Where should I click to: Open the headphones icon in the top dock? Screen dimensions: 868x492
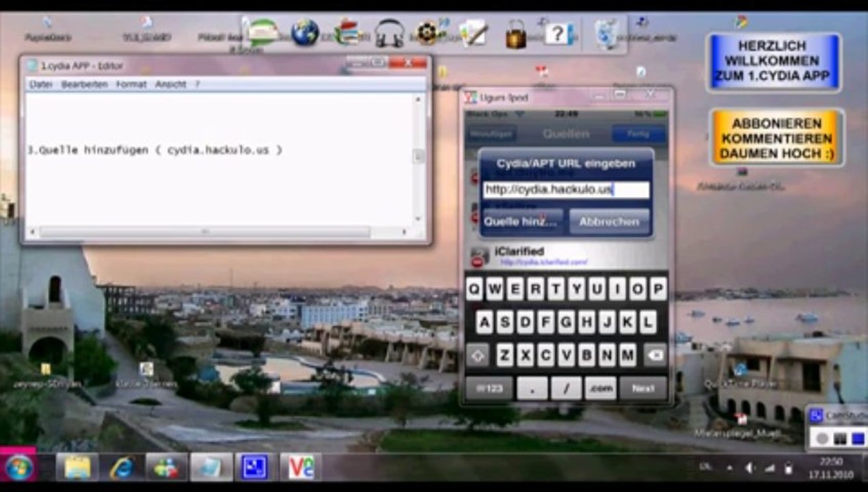point(389,33)
